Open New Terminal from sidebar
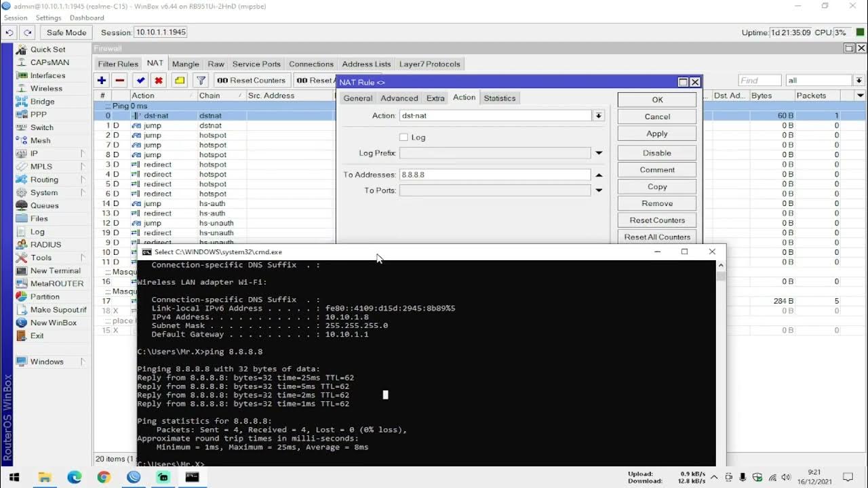The image size is (868, 488). click(55, 270)
